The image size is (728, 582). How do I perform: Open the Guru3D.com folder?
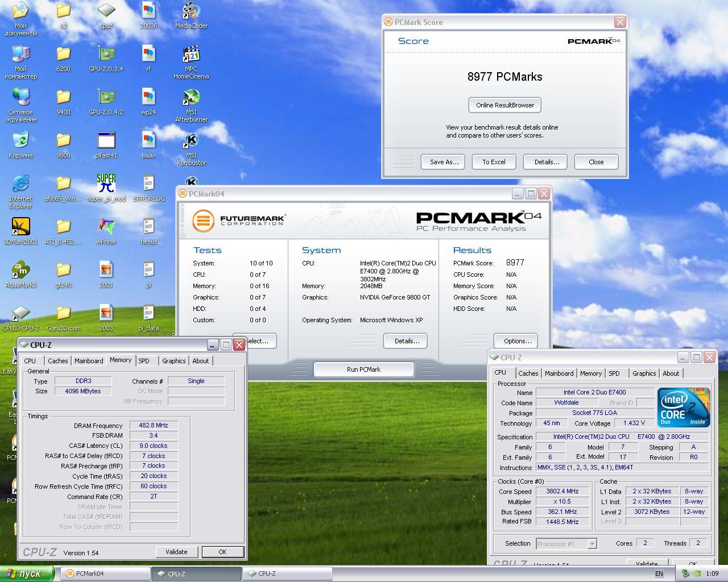(63, 318)
